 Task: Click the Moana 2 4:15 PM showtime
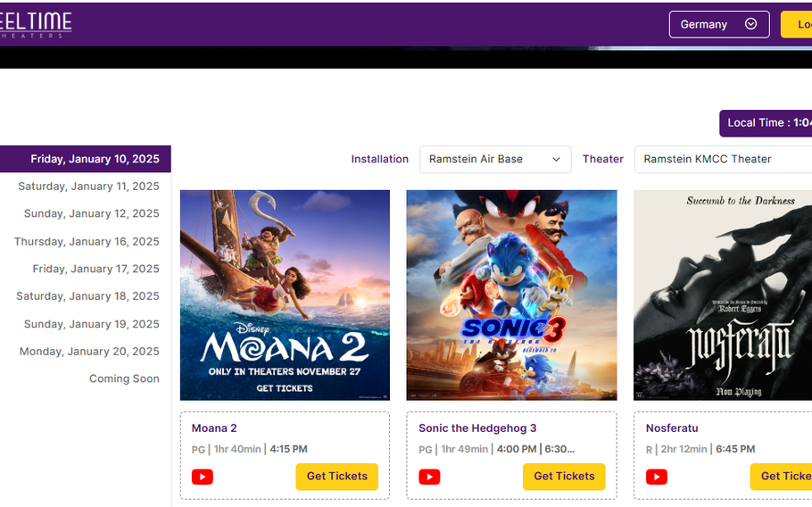tap(288, 450)
